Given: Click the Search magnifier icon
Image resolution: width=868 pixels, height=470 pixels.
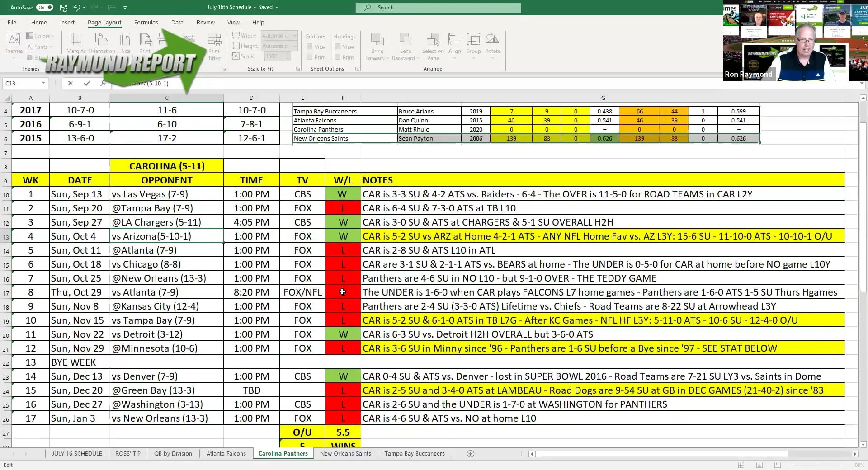Looking at the screenshot, I should 368,8.
